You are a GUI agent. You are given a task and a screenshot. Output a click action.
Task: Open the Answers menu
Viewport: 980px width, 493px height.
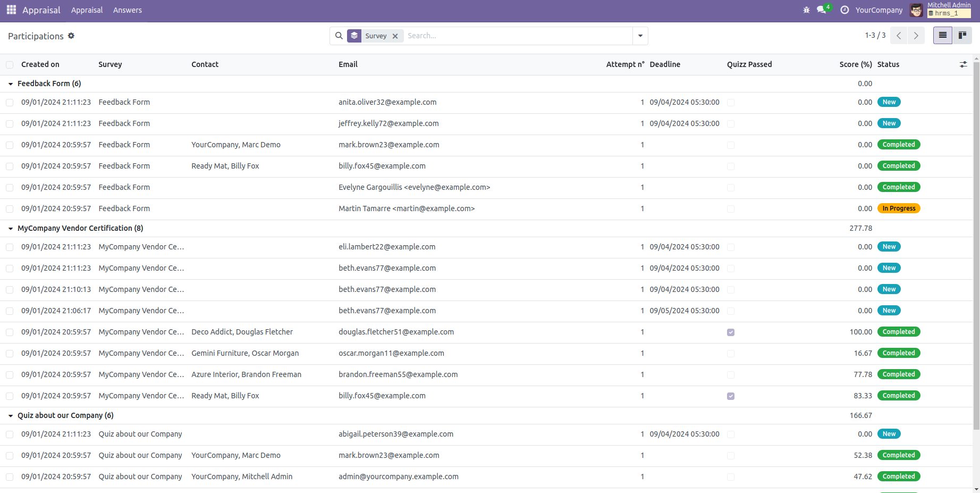(x=127, y=10)
